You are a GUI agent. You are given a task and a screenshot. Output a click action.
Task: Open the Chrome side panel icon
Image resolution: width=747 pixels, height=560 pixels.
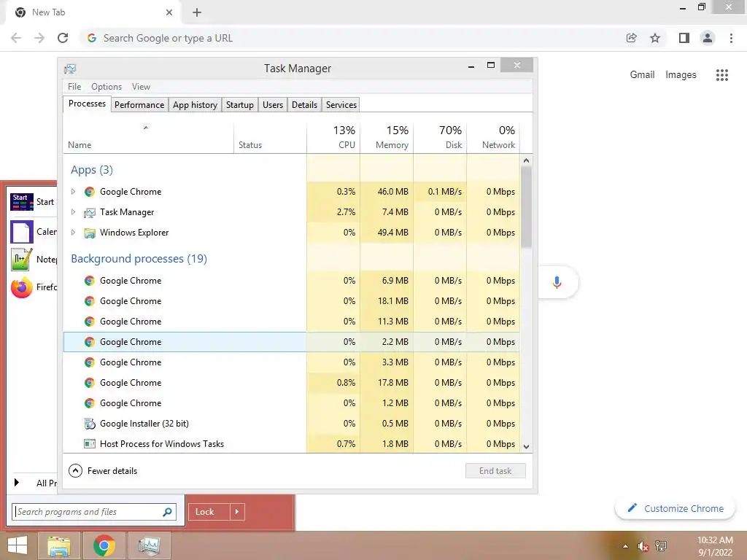(x=684, y=38)
